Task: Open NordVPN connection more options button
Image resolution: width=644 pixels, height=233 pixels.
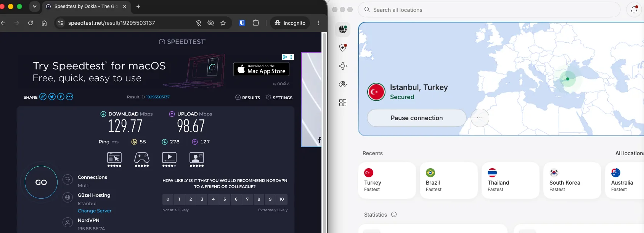Action: [x=480, y=118]
